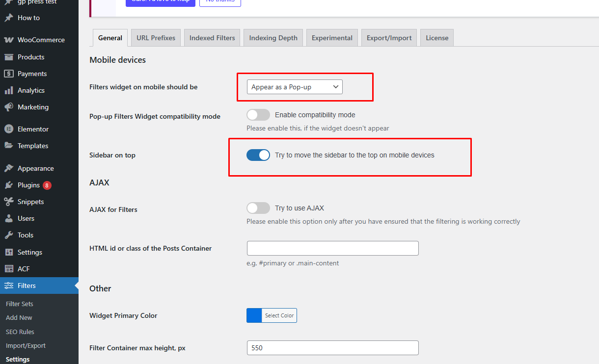The height and width of the screenshot is (364, 599).
Task: Open Elementor via its circular icon
Action: (8, 129)
